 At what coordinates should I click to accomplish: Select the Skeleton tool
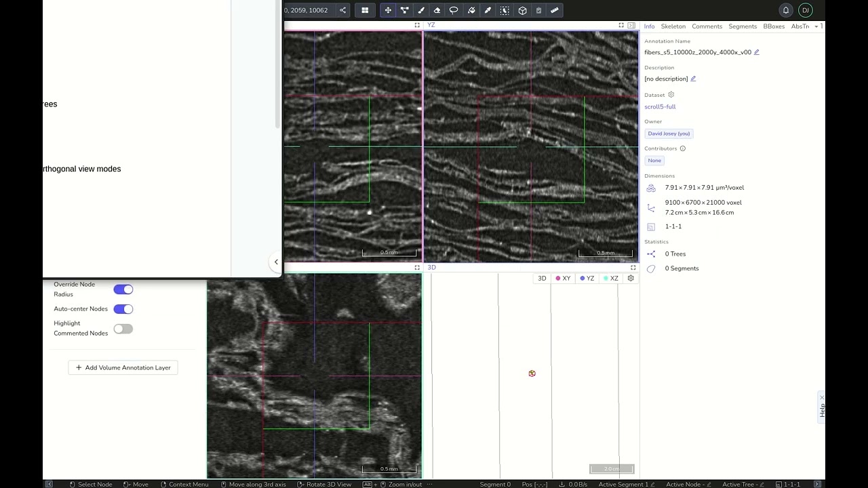[x=405, y=10]
